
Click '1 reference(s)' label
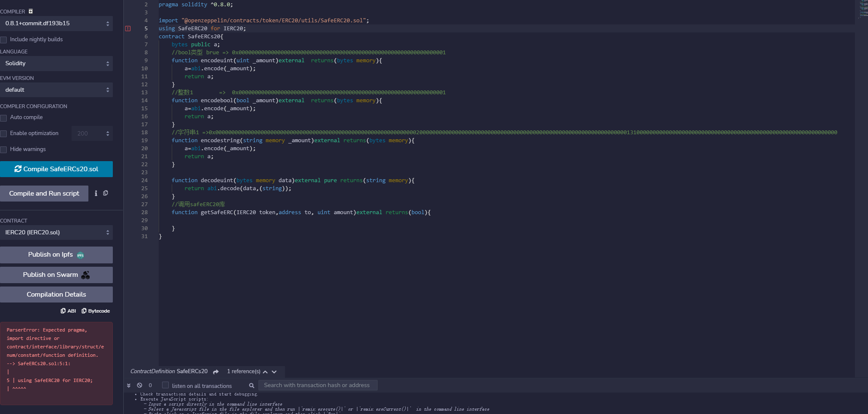[244, 372]
